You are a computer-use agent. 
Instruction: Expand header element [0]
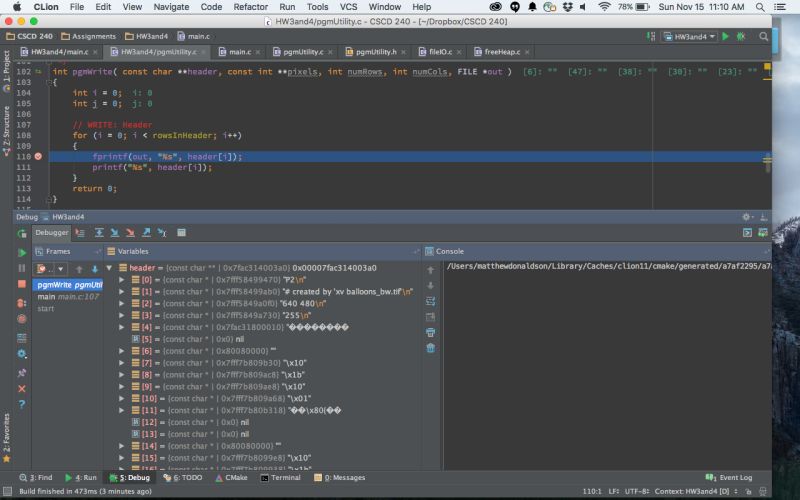[121, 280]
